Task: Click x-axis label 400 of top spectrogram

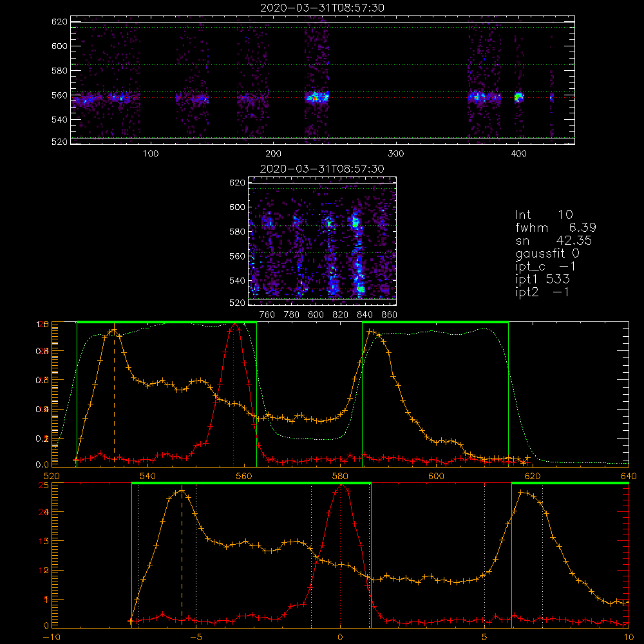Action: pyautogui.click(x=518, y=154)
